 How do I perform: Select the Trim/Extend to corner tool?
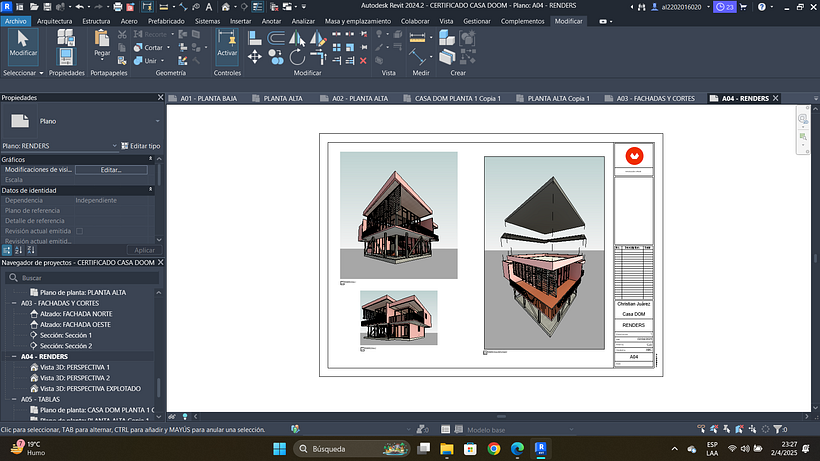pos(317,56)
